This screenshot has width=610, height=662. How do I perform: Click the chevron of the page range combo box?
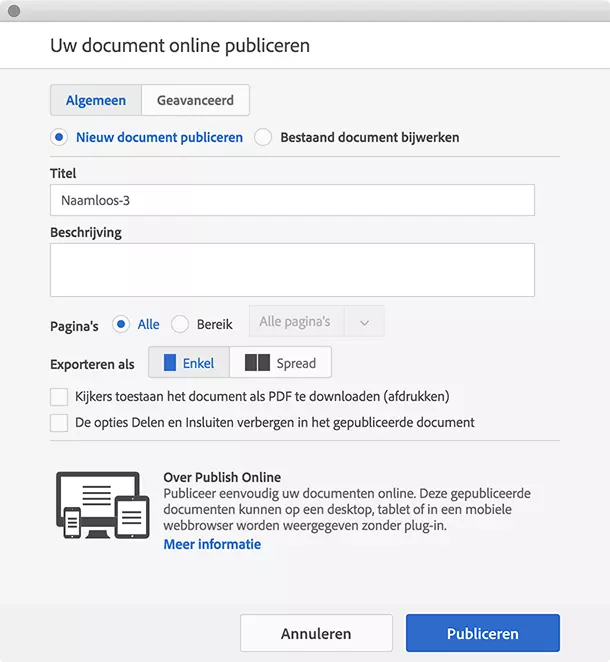pyautogui.click(x=364, y=323)
